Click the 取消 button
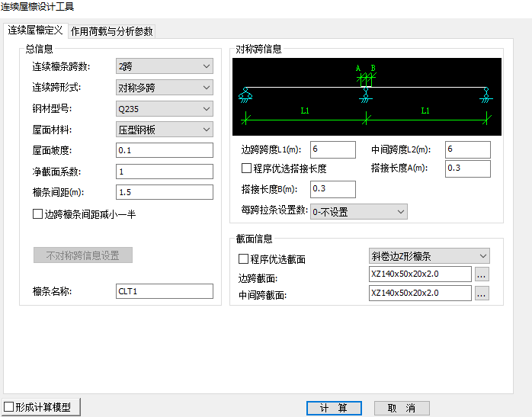This screenshot has height=417, width=532. click(x=402, y=408)
